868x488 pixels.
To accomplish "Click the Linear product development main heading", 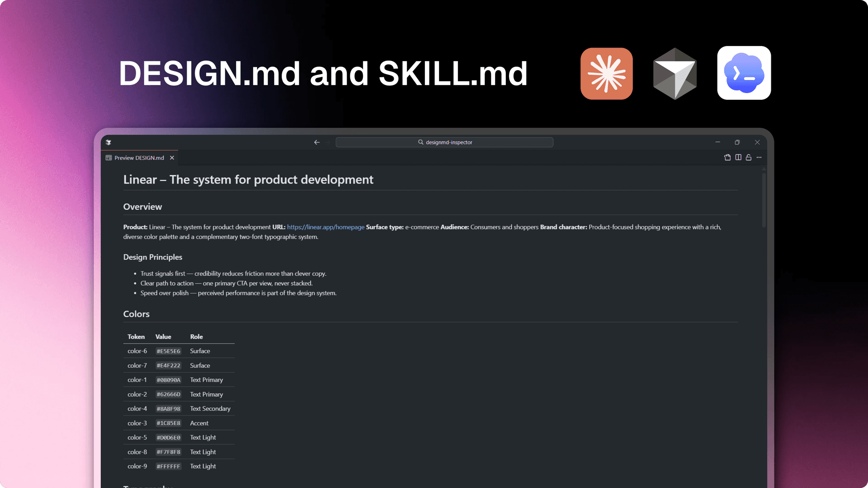I will (248, 180).
